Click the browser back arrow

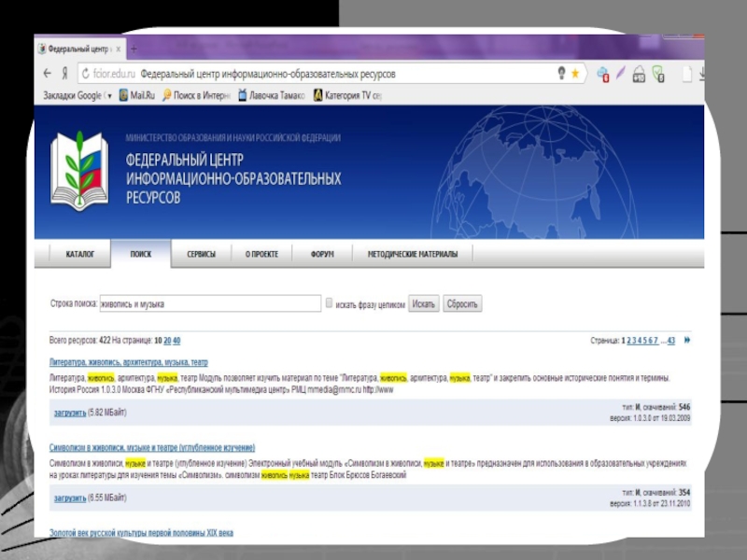click(47, 73)
